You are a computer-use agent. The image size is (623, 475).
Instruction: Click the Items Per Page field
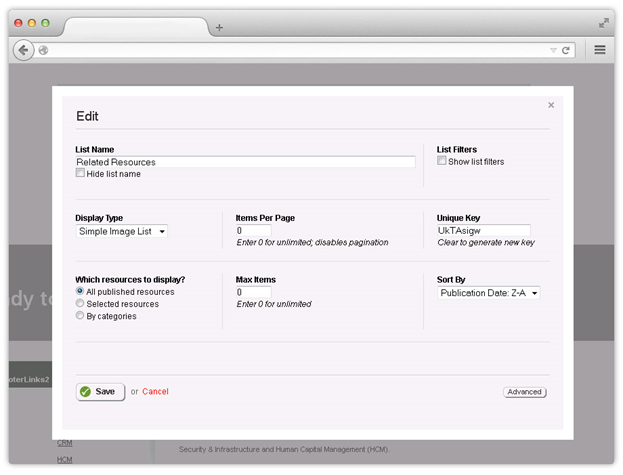click(253, 230)
